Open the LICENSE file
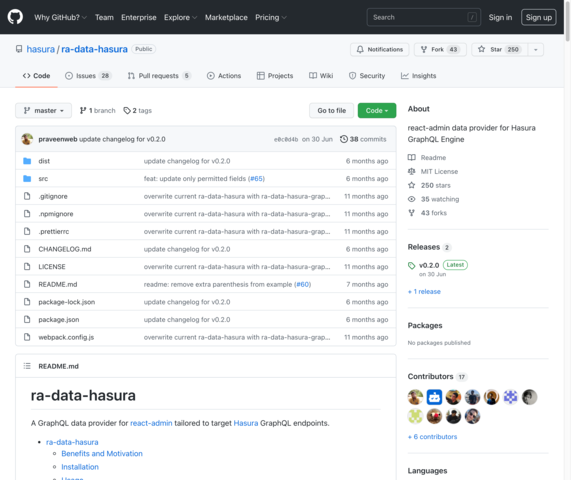 (52, 267)
